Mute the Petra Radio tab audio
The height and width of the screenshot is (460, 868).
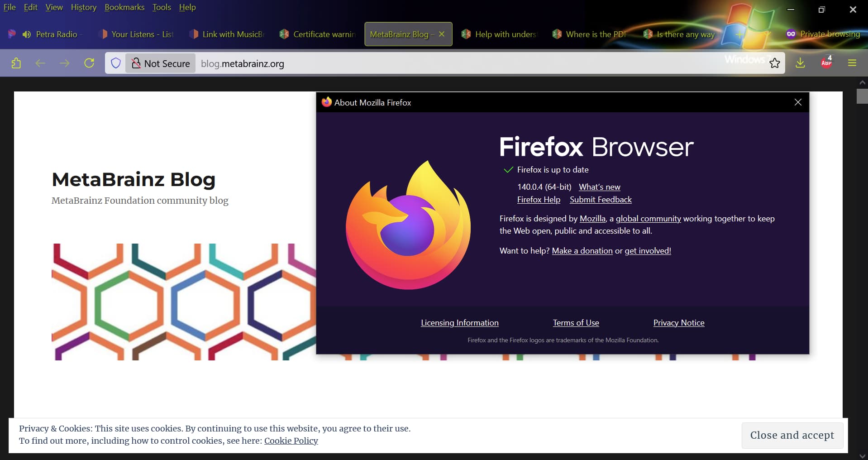click(27, 34)
